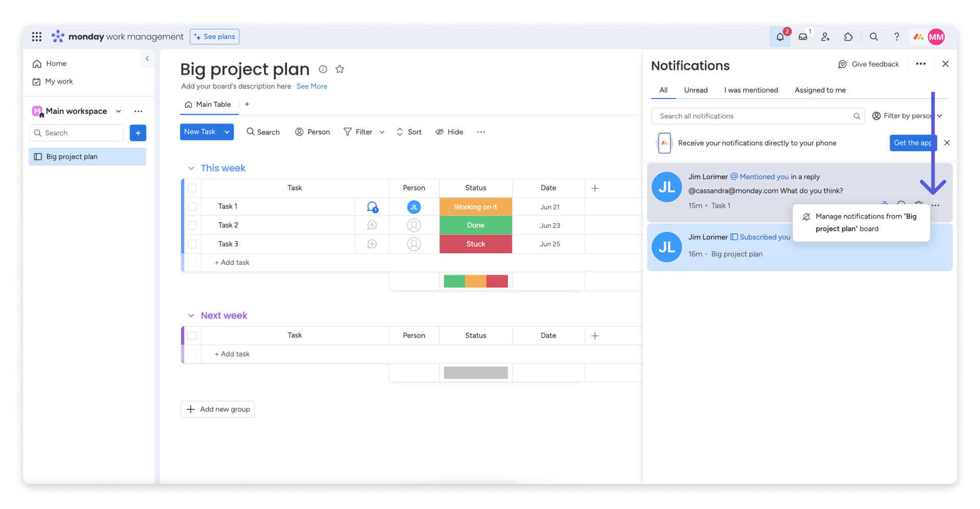Select all tasks in This week header checkbox
Screen dimensions: 980x509
[192, 188]
